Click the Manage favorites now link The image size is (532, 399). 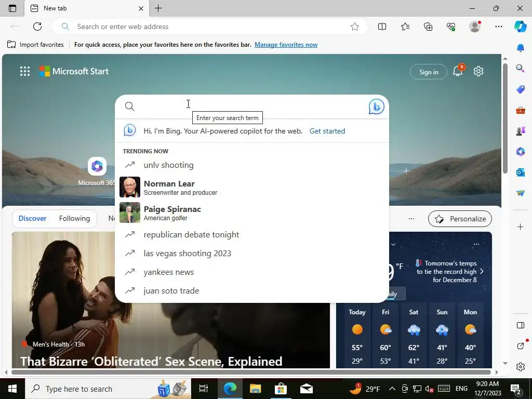[x=286, y=45]
